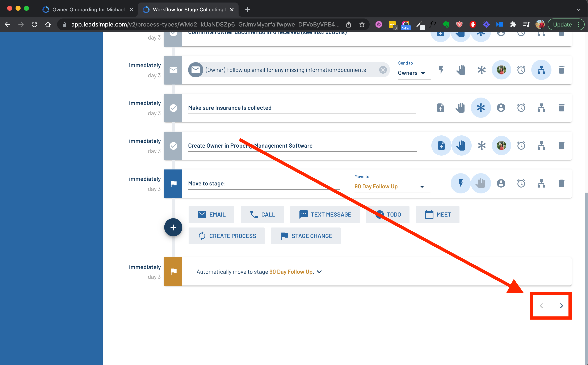Viewport: 588px width, 365px height.
Task: Toggle required asterisk on Insurance row
Action: [481, 108]
